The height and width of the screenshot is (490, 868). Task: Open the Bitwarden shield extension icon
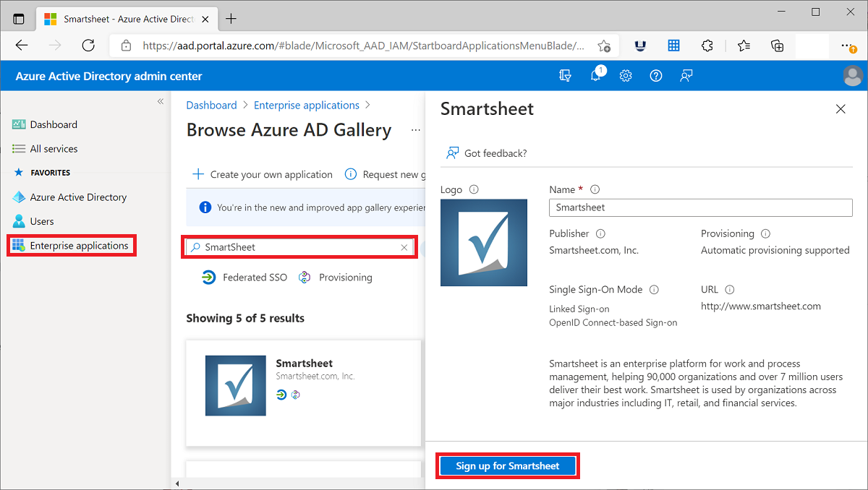tap(640, 46)
